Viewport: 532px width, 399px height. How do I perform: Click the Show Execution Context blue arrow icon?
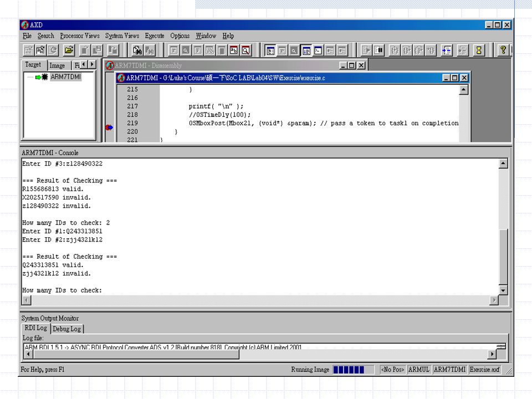click(447, 50)
